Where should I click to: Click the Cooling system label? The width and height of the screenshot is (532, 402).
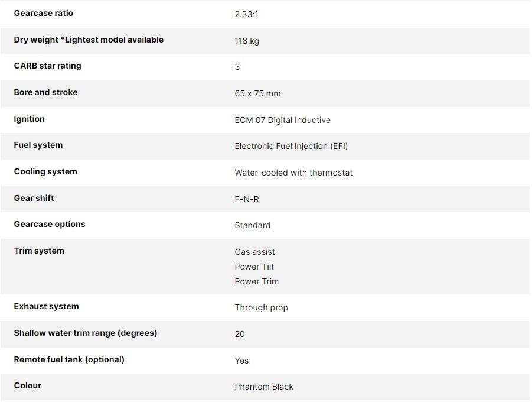click(x=45, y=171)
